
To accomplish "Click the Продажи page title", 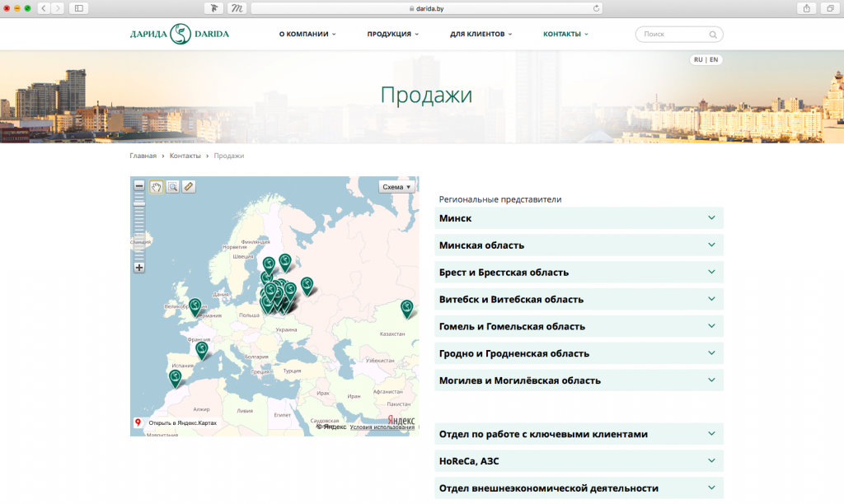I will pyautogui.click(x=426, y=96).
